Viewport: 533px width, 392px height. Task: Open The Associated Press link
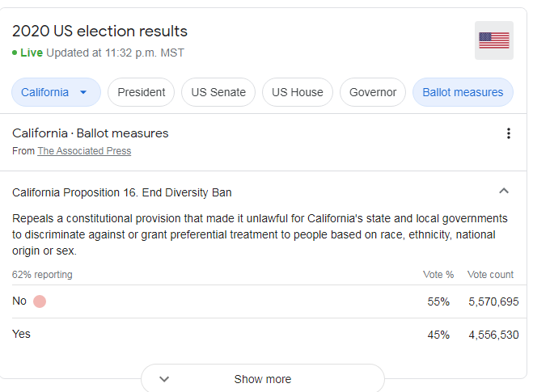[x=84, y=151]
